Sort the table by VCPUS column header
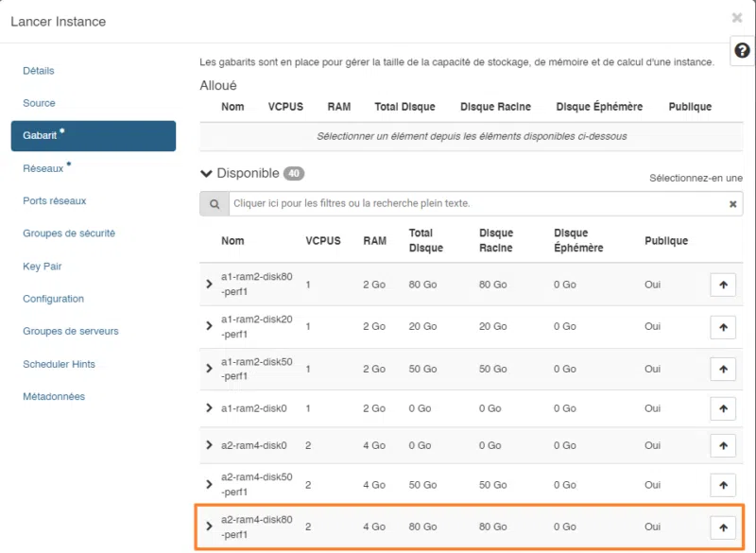This screenshot has width=756, height=553. coord(323,241)
